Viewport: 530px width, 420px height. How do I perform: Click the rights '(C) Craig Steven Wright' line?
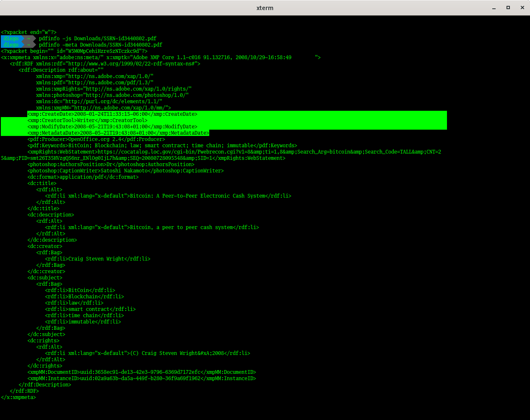tap(148, 353)
